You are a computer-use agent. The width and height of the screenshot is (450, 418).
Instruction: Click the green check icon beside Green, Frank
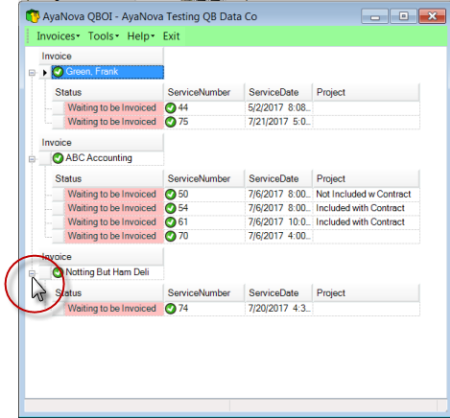click(58, 72)
